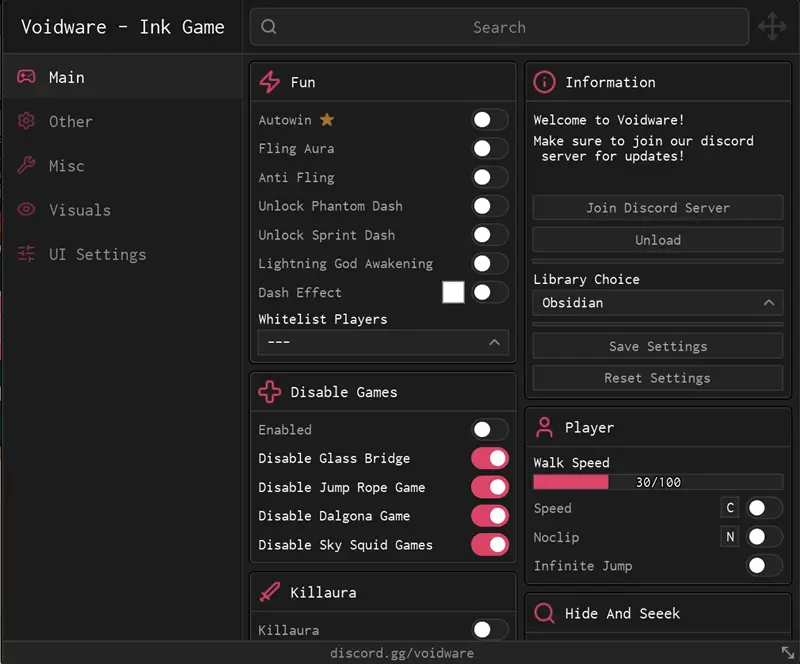Screen dimensions: 800x664
Task: Click the C keybind box for Speed
Action: [730, 508]
